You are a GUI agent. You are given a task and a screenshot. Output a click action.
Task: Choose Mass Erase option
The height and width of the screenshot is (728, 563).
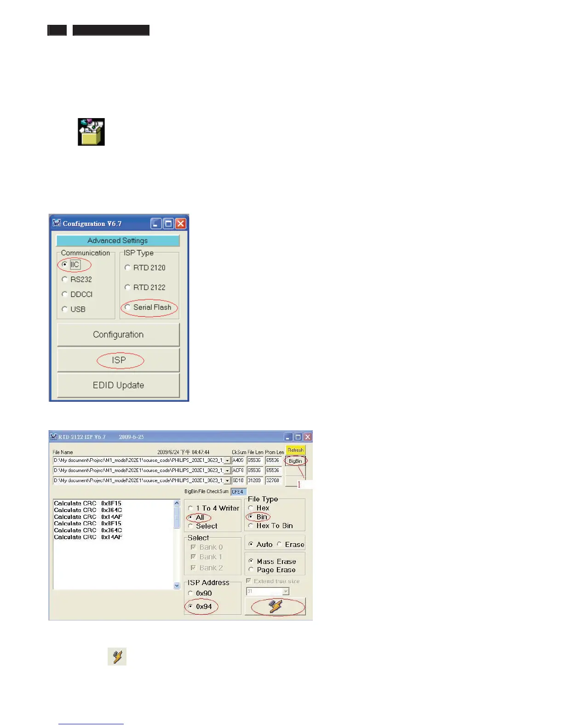[272, 561]
